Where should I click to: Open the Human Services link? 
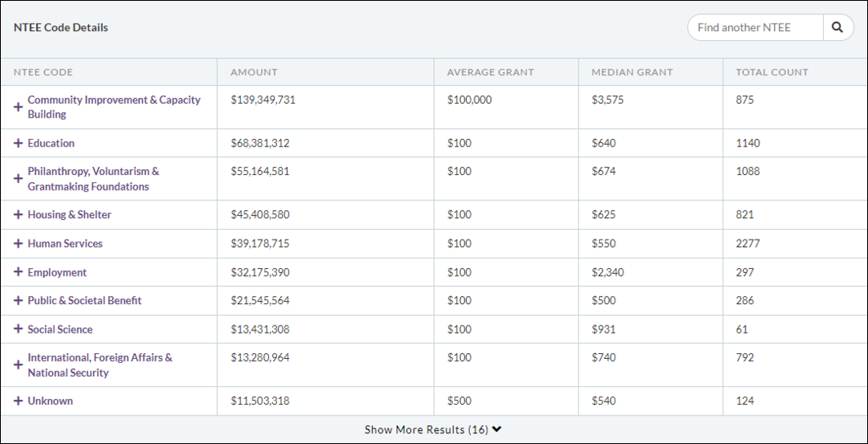click(x=65, y=244)
